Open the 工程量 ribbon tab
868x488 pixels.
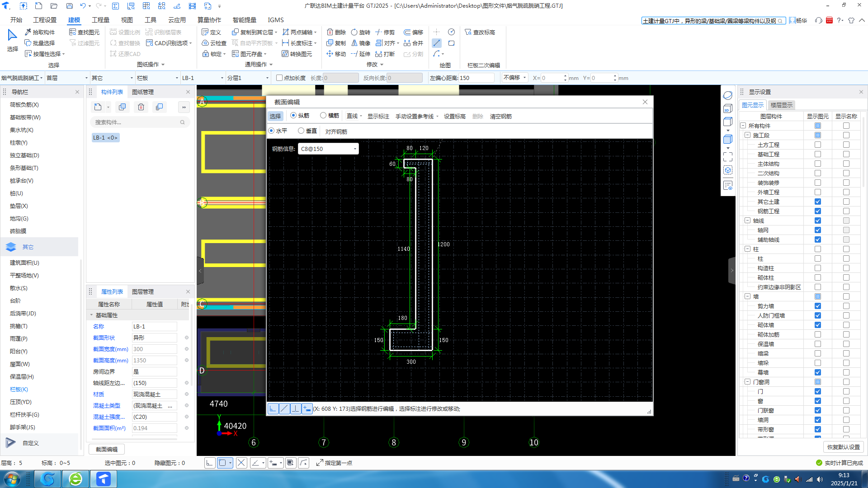100,20
